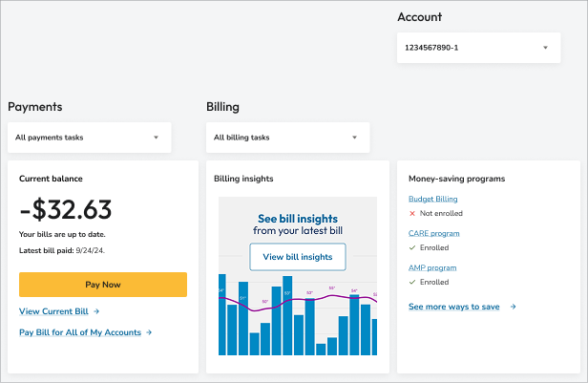588x383 pixels.
Task: Click the View bill insights button
Action: [x=298, y=257]
